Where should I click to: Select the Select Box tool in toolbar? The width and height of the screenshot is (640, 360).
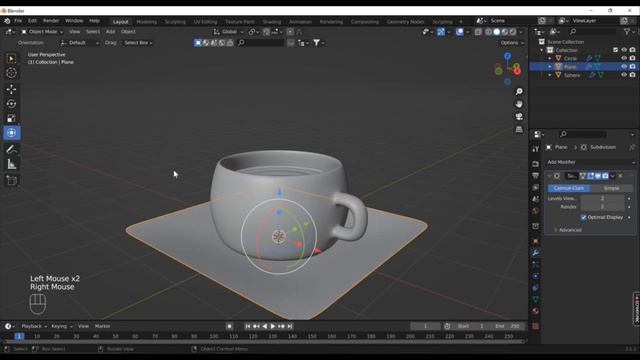tap(11, 59)
